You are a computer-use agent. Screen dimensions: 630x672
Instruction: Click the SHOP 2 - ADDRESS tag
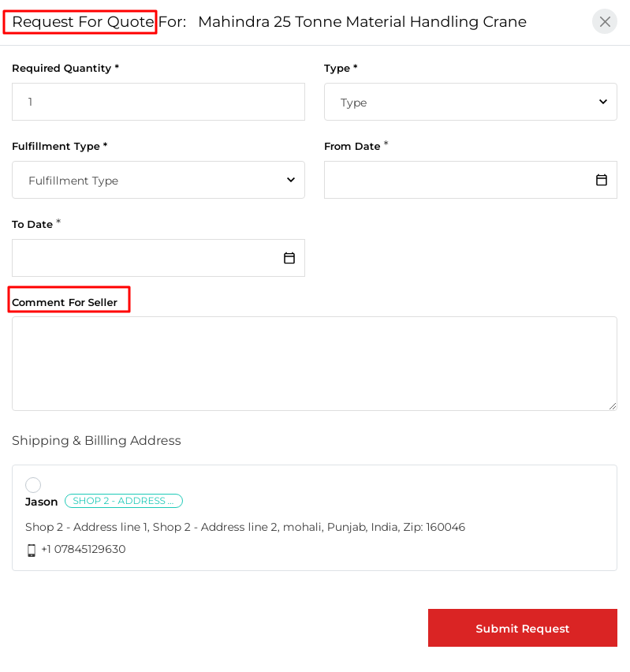[x=124, y=501]
